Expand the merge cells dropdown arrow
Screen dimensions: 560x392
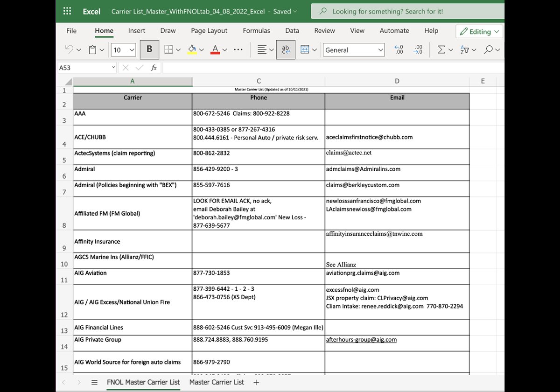click(315, 50)
